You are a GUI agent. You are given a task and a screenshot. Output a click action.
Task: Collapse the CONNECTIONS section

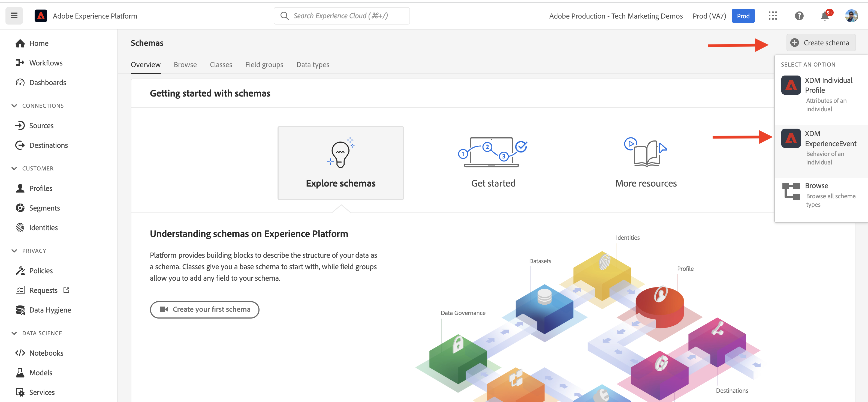(14, 106)
